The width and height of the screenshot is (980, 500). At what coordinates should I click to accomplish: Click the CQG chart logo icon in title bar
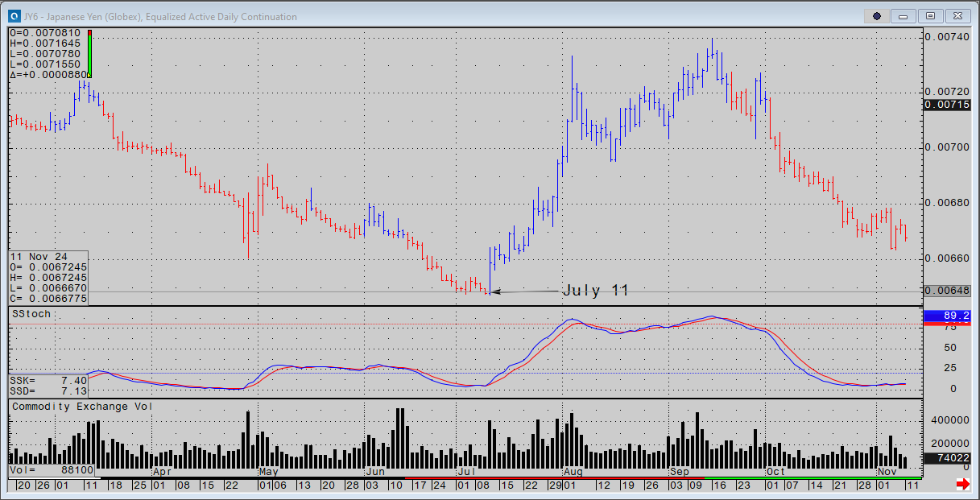click(15, 16)
